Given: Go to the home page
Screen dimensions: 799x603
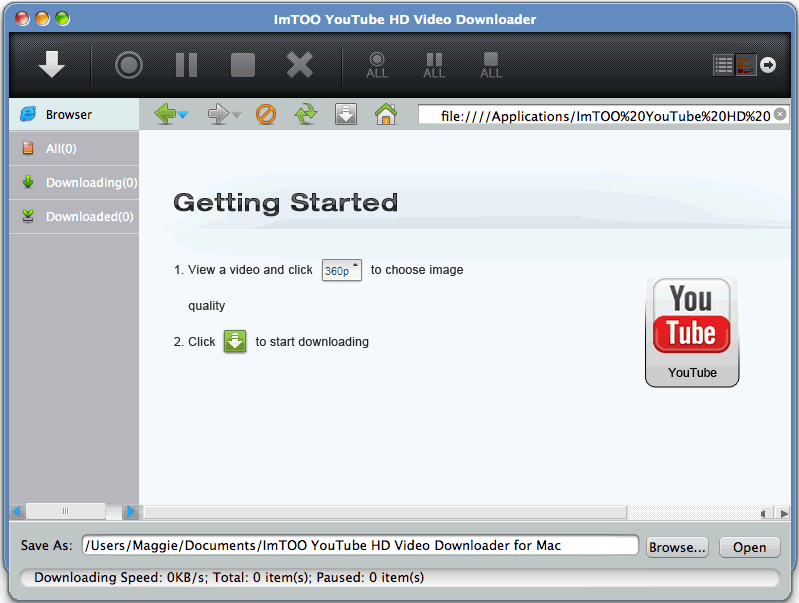Looking at the screenshot, I should [386, 114].
